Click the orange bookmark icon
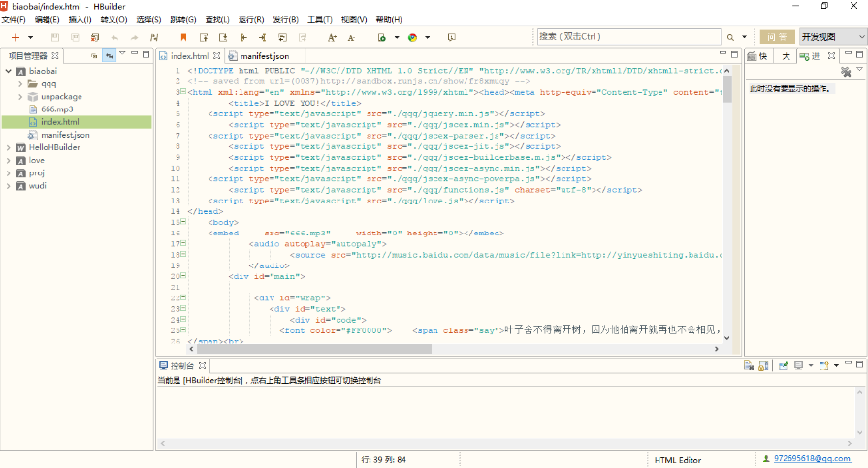Image resolution: width=868 pixels, height=468 pixels. click(183, 37)
